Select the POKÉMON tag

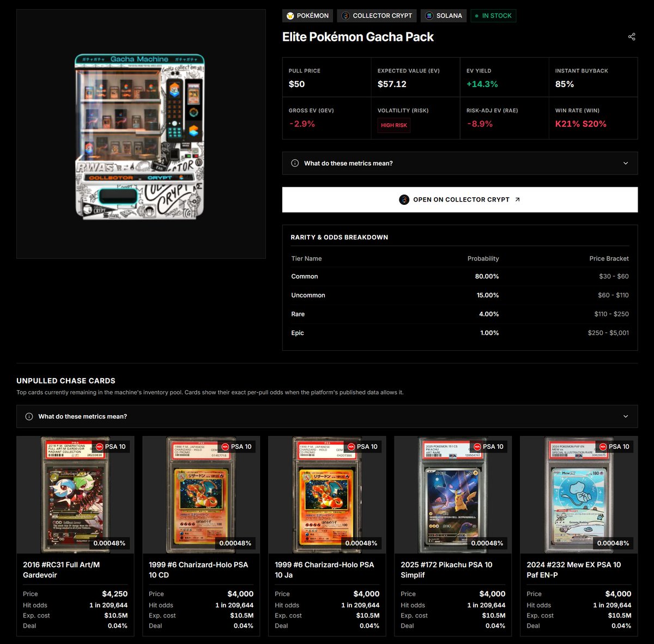point(307,16)
